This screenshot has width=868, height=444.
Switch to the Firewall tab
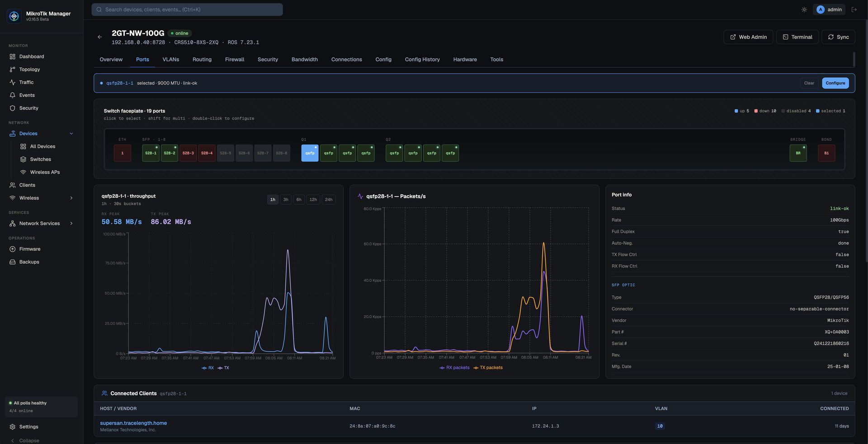(235, 60)
